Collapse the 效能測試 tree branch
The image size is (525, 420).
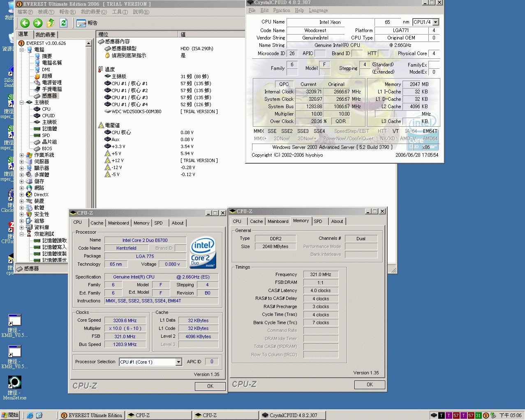22,234
